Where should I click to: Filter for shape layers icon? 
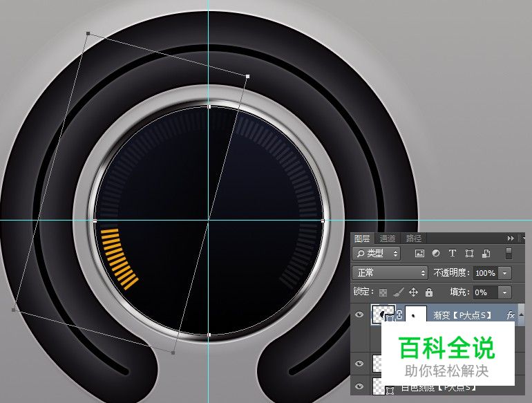pos(469,253)
